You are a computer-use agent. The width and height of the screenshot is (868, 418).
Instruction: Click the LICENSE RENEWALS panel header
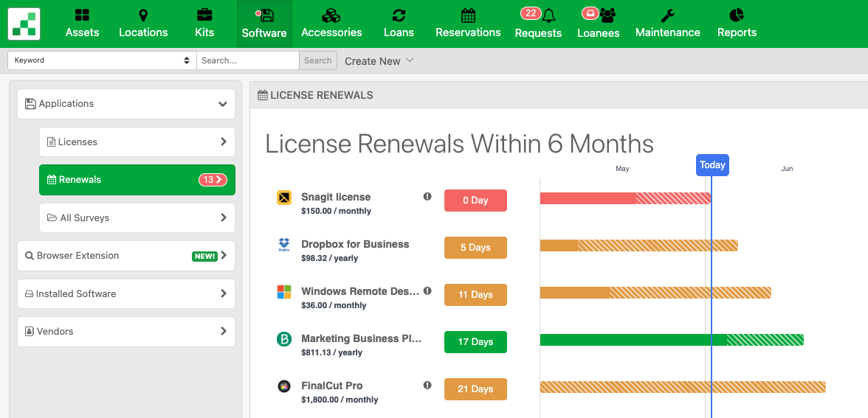tap(559, 95)
